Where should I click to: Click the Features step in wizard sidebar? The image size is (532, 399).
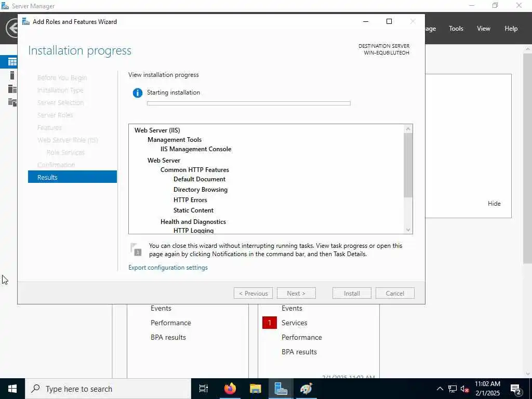[49, 128]
